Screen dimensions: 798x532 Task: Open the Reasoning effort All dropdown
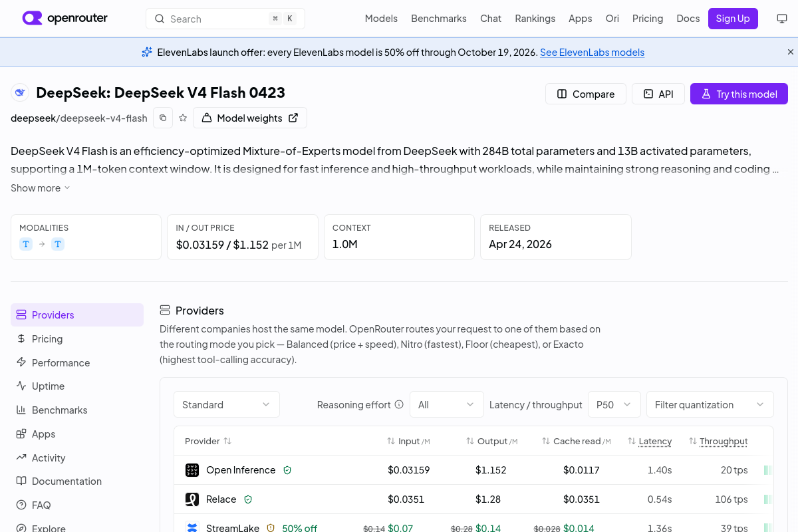coord(446,404)
